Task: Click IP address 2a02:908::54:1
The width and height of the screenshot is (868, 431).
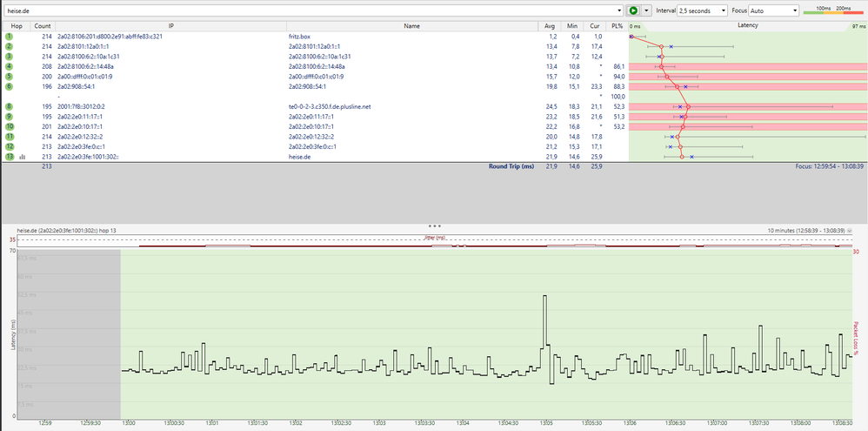Action: coord(77,86)
